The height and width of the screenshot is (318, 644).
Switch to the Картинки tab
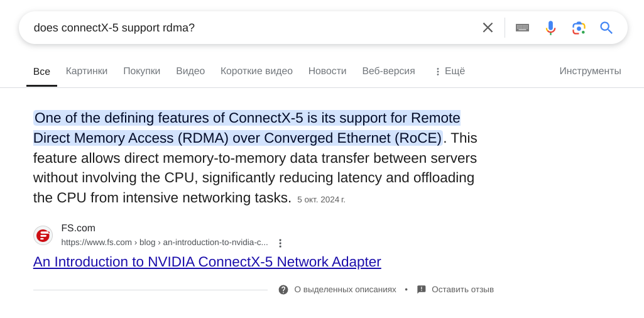coord(87,71)
